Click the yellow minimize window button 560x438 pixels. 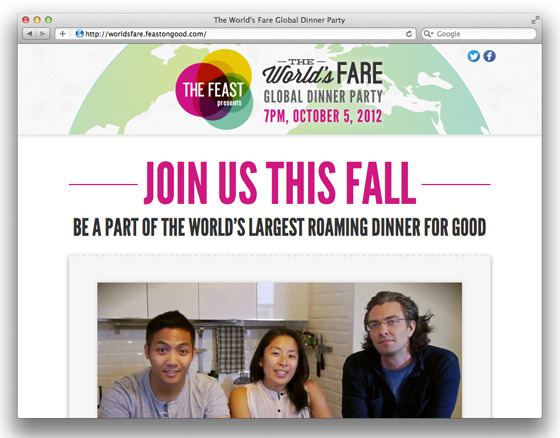point(37,20)
